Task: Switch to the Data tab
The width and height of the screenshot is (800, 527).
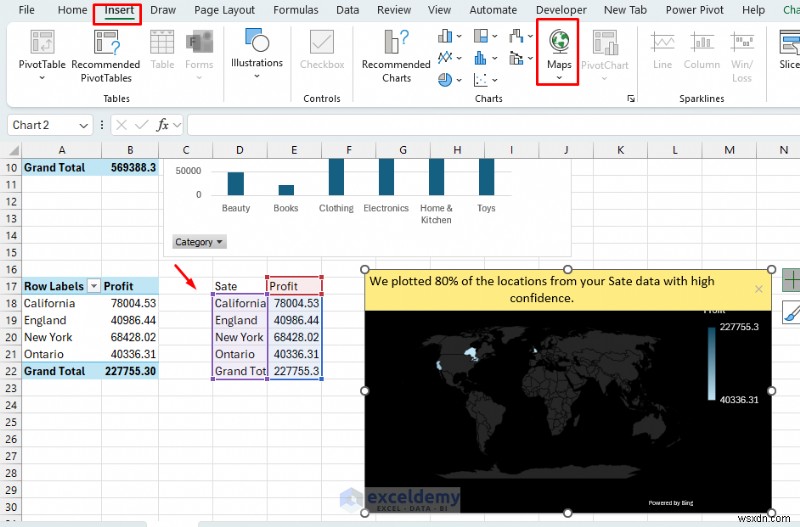Action: click(347, 10)
